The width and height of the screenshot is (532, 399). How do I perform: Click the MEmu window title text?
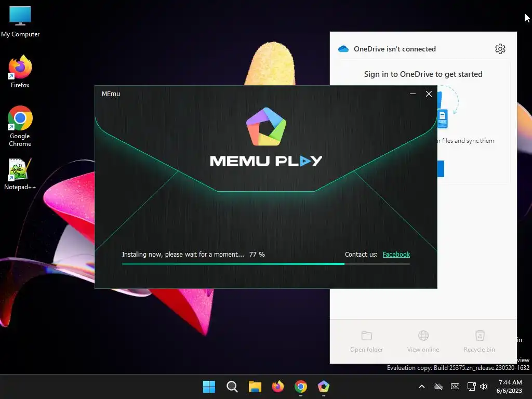tap(111, 94)
